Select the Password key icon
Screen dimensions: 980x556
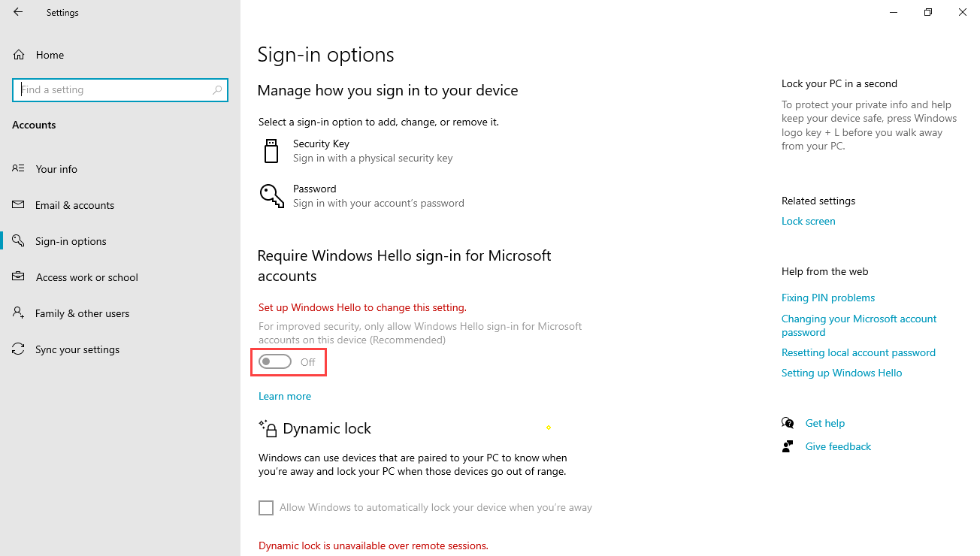pyautogui.click(x=271, y=195)
